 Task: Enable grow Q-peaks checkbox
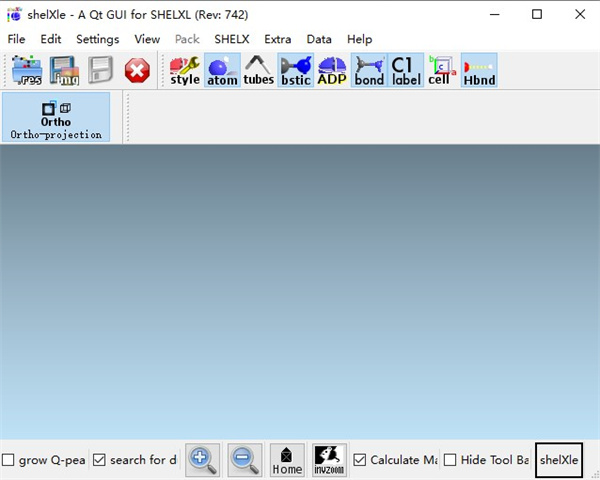click(8, 460)
